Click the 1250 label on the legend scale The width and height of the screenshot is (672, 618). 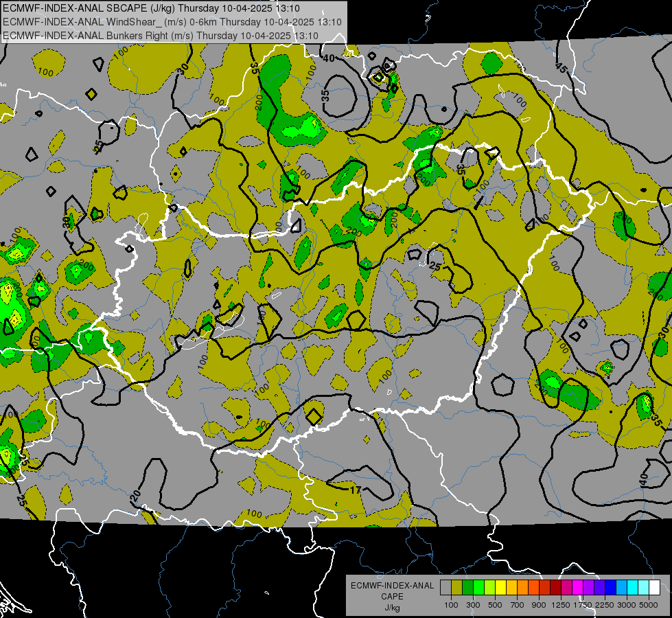(x=561, y=605)
